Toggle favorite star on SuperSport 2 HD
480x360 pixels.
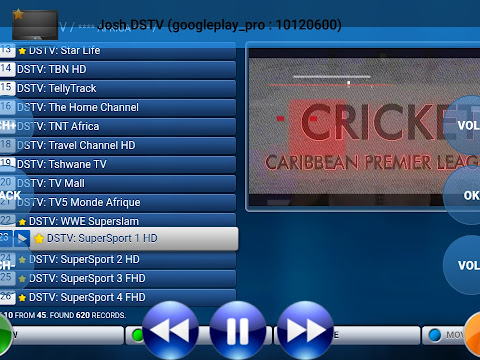22,260
